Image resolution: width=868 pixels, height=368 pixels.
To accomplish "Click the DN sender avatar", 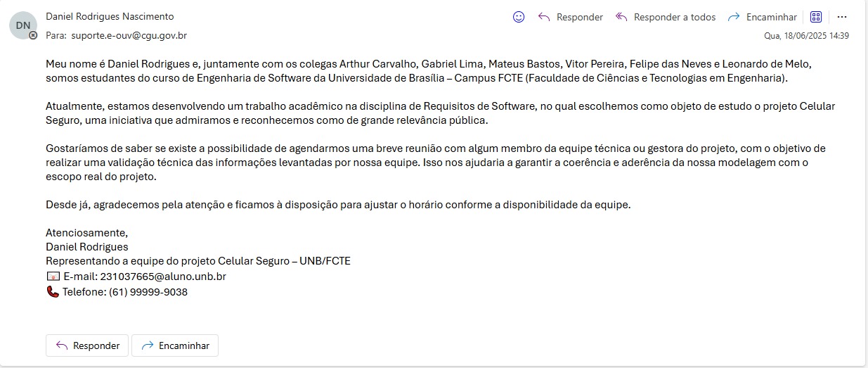I will click(x=23, y=25).
